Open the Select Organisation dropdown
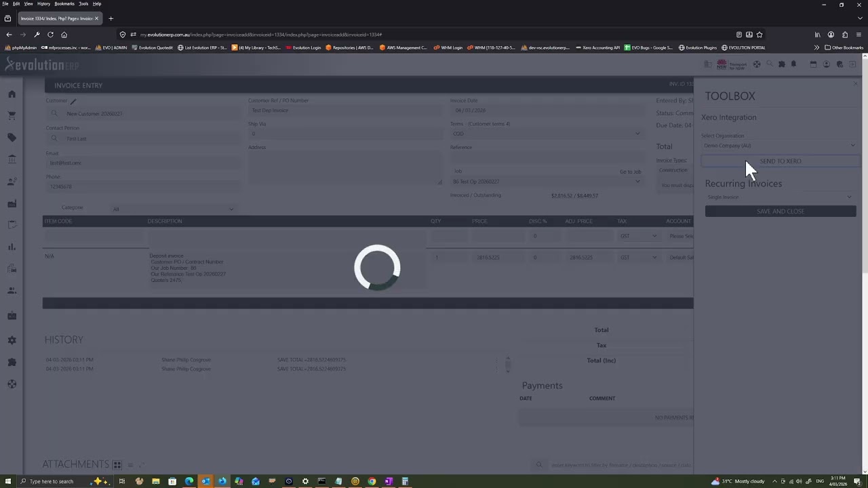 pos(780,145)
